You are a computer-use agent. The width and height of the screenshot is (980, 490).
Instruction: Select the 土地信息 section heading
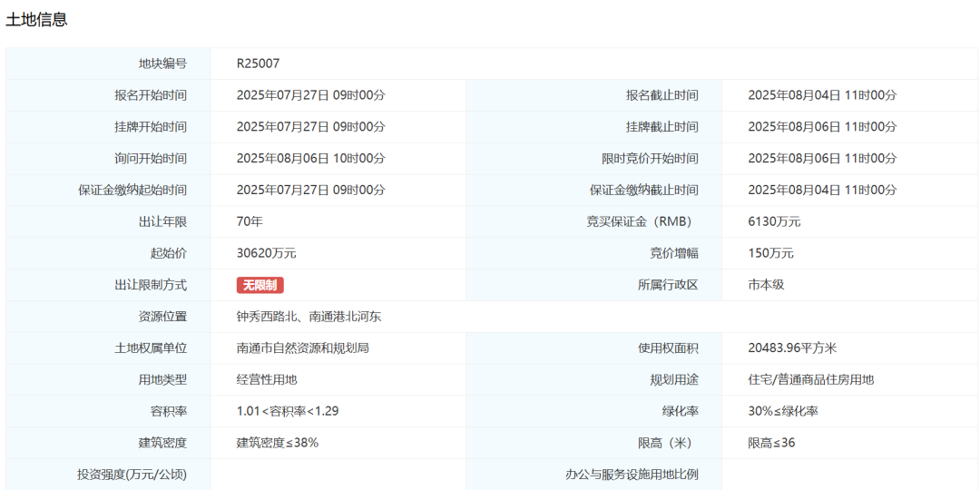pyautogui.click(x=36, y=19)
